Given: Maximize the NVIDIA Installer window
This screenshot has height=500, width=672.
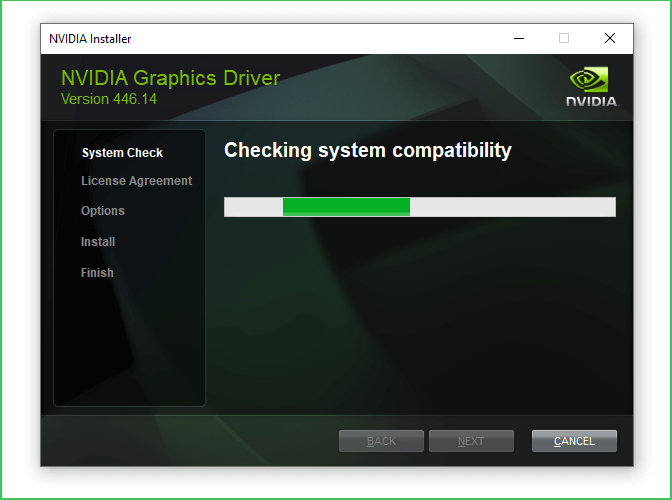Looking at the screenshot, I should click(x=564, y=39).
